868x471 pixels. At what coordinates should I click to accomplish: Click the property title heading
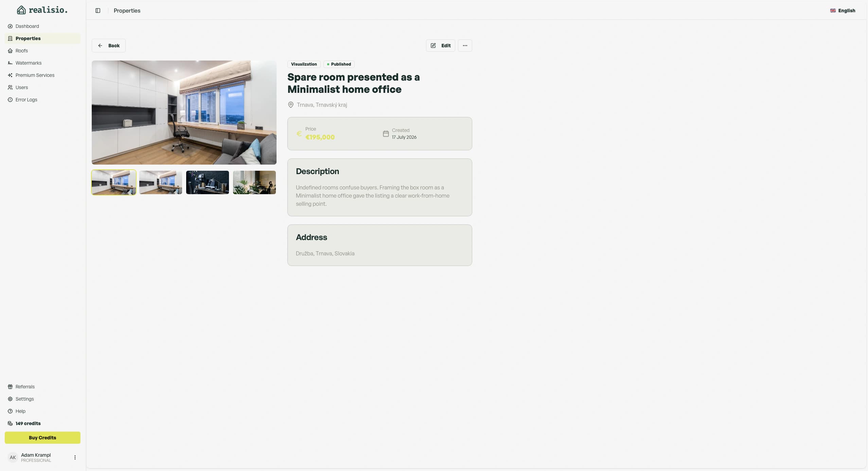(354, 83)
